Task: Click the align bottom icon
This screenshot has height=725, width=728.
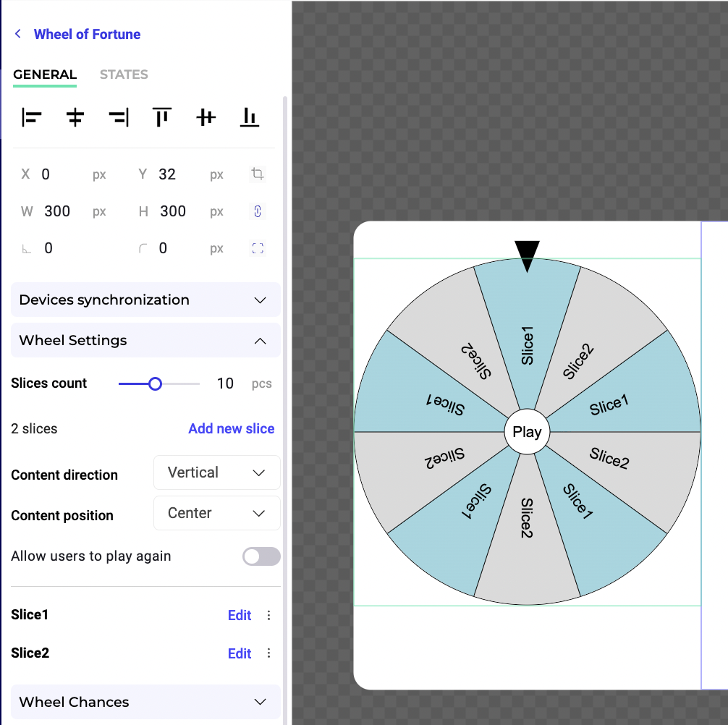Action: [250, 117]
